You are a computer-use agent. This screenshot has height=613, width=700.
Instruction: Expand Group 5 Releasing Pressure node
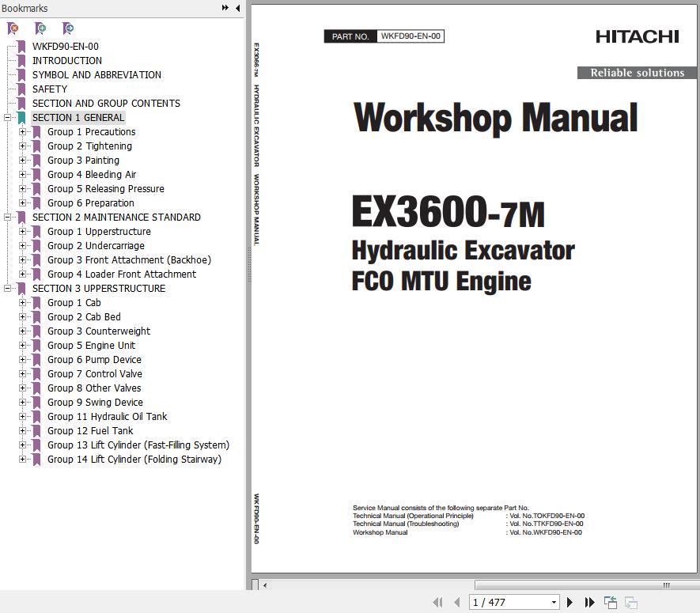22,189
